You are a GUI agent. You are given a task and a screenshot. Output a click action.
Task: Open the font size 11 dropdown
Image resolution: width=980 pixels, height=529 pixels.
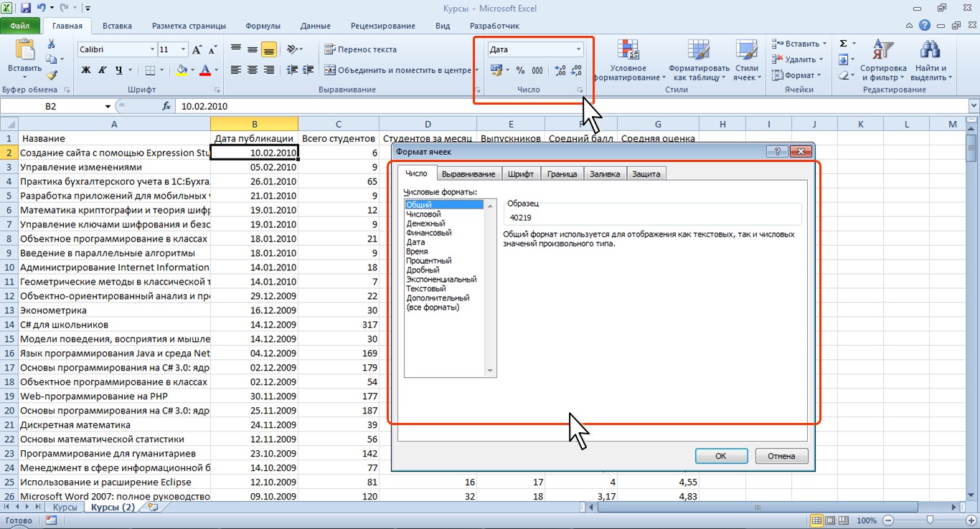pyautogui.click(x=183, y=49)
